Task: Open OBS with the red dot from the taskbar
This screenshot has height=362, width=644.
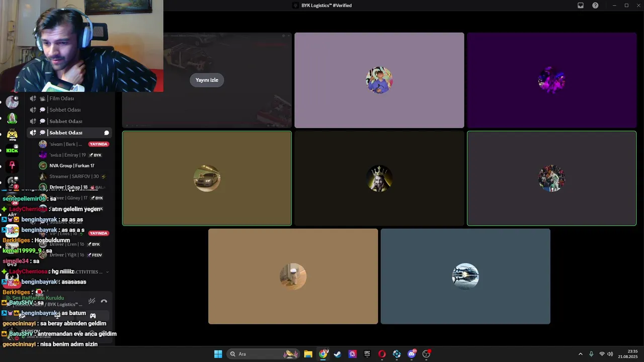Action: pyautogui.click(x=427, y=354)
